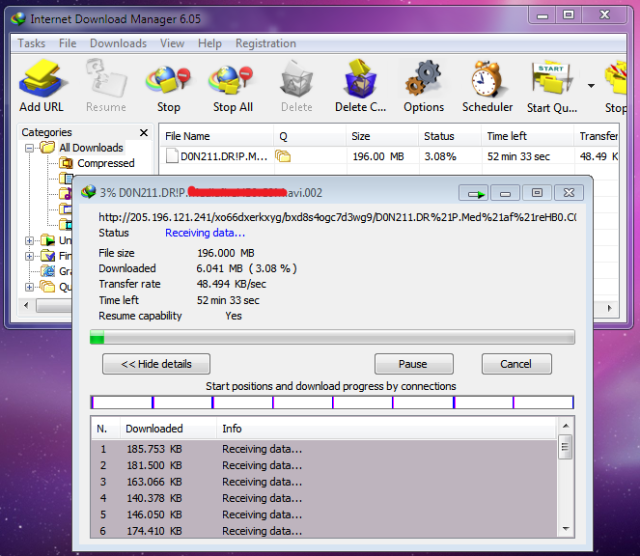Click the Resume toolbar icon
This screenshot has height=556, width=640.
pos(106,79)
